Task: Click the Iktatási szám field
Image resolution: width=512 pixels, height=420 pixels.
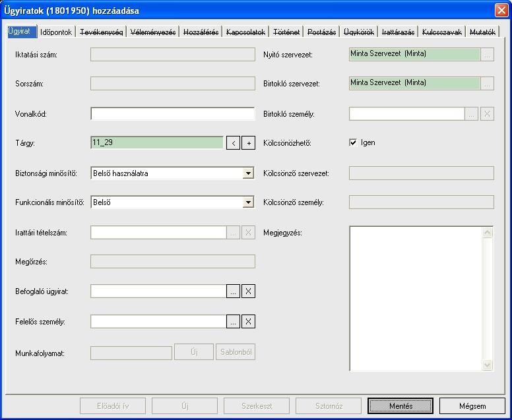Action: (x=173, y=55)
